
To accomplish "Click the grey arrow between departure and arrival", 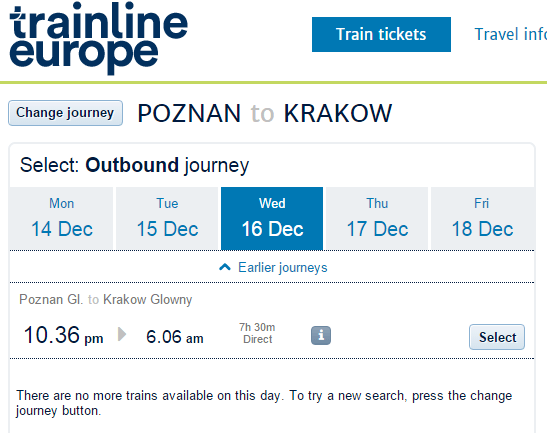I will (122, 334).
